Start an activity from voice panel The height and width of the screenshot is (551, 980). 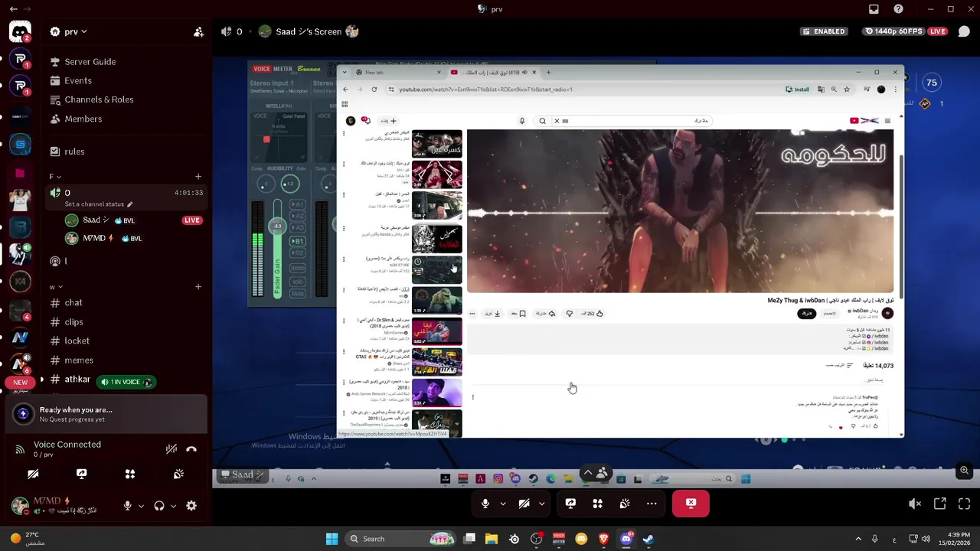pyautogui.click(x=130, y=474)
